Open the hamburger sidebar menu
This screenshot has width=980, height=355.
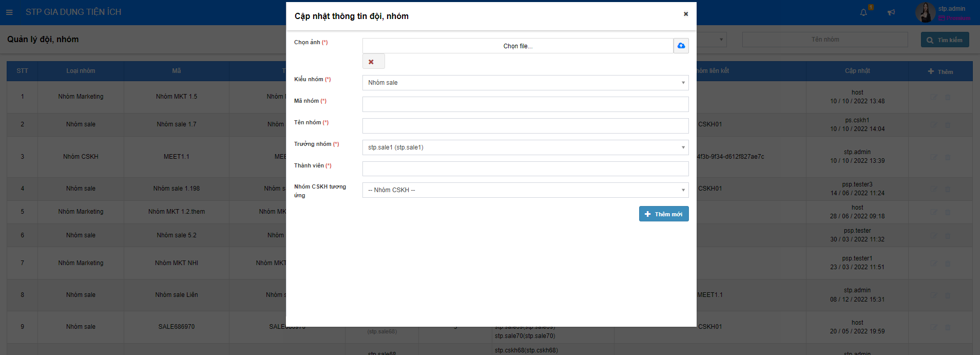coord(9,12)
